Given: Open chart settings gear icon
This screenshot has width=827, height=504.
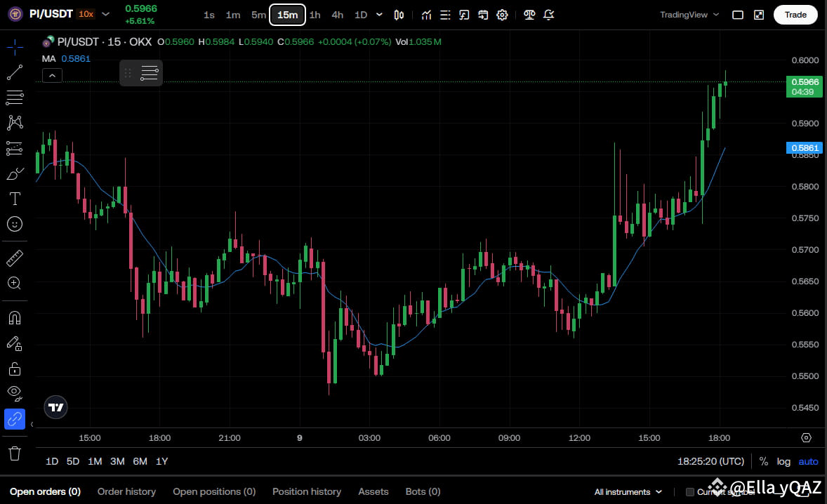Looking at the screenshot, I should (502, 15).
